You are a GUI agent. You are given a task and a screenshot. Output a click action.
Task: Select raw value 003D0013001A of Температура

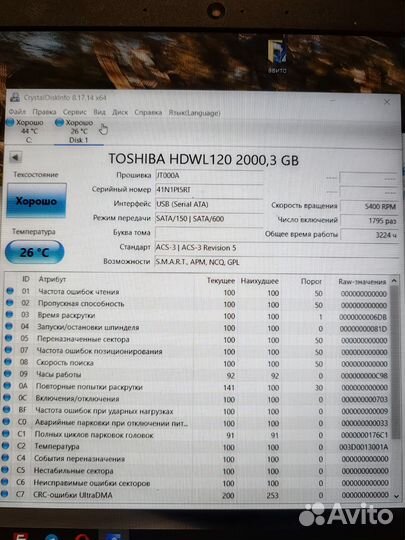(364, 447)
